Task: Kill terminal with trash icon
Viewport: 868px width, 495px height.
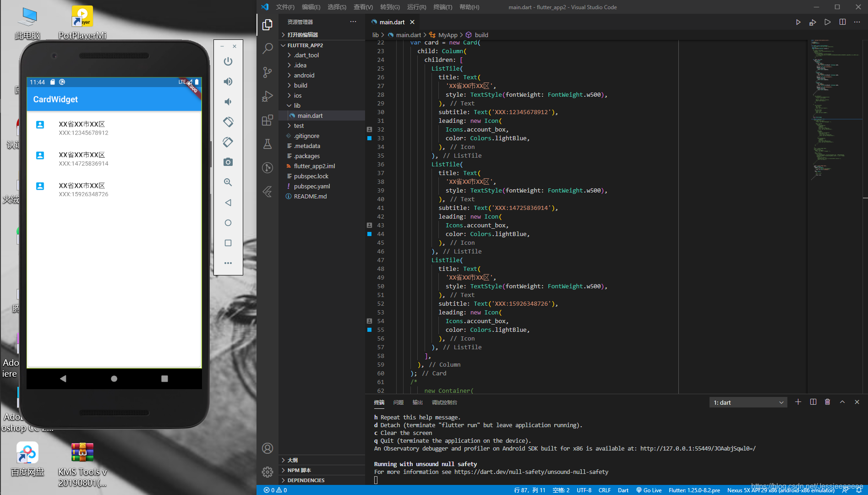Action: point(827,402)
